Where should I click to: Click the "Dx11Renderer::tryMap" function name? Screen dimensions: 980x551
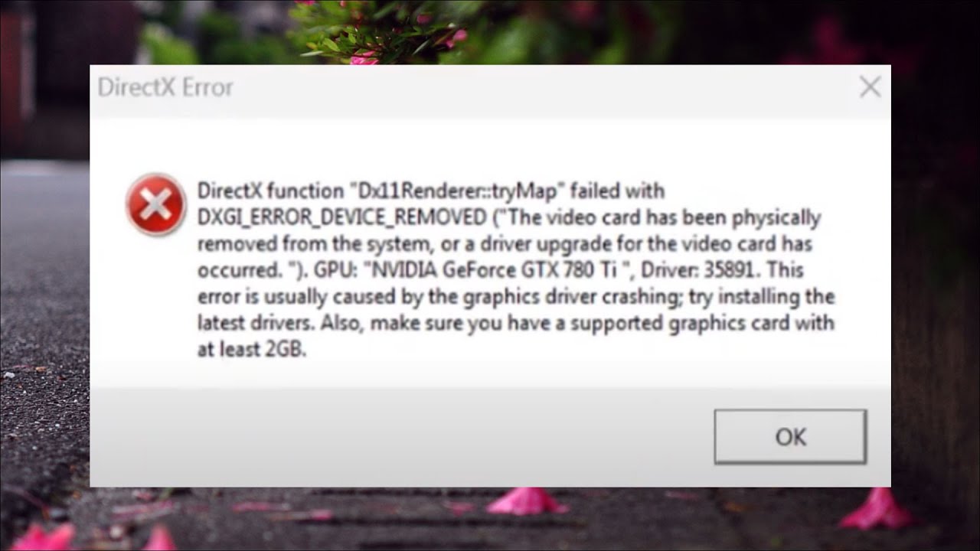click(x=456, y=191)
